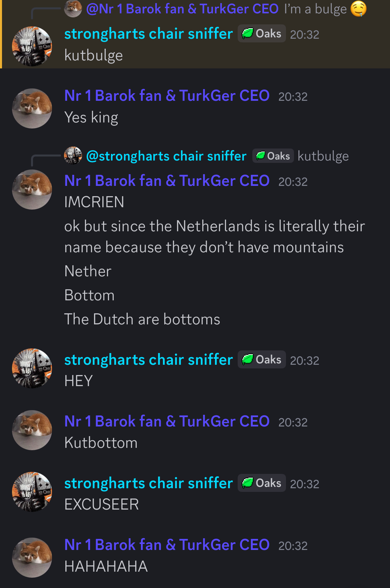Click the Oaks tag above "EXCUSEER"

[x=262, y=483]
